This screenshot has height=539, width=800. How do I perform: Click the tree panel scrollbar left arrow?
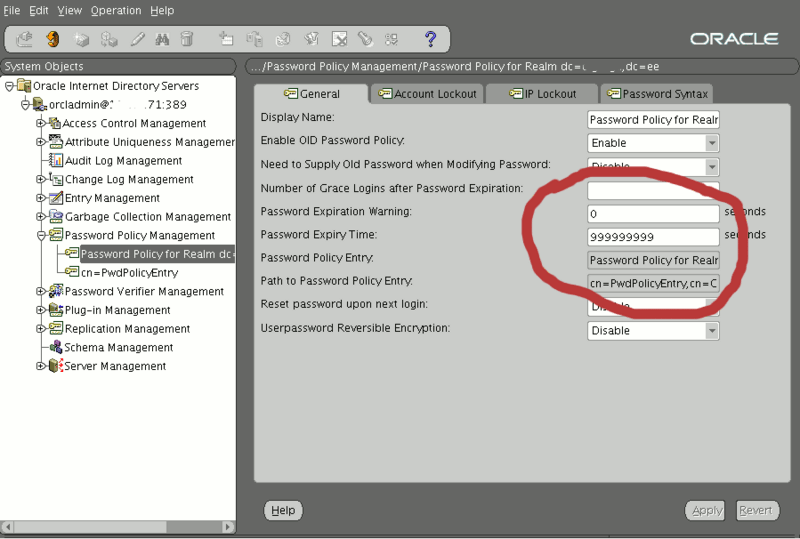(7, 526)
